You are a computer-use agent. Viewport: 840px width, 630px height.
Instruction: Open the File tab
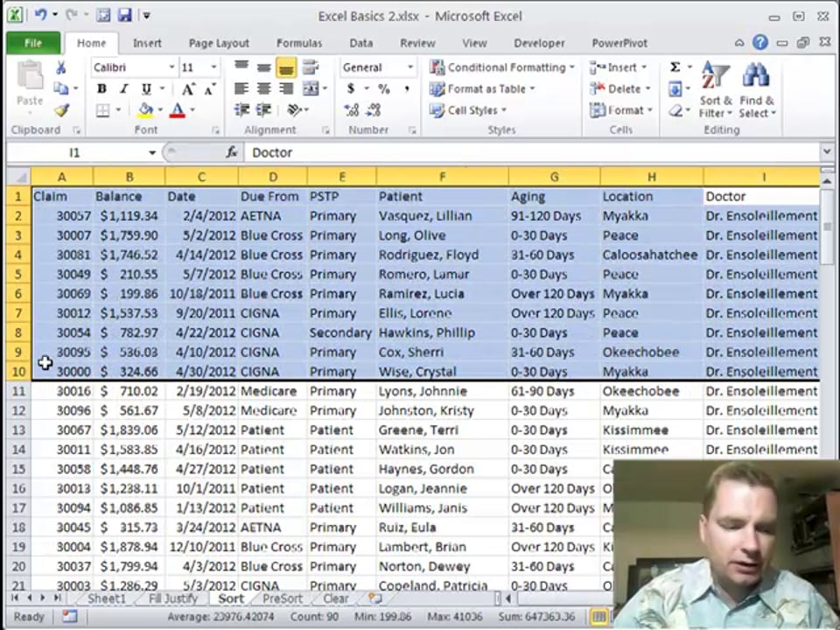[x=33, y=43]
